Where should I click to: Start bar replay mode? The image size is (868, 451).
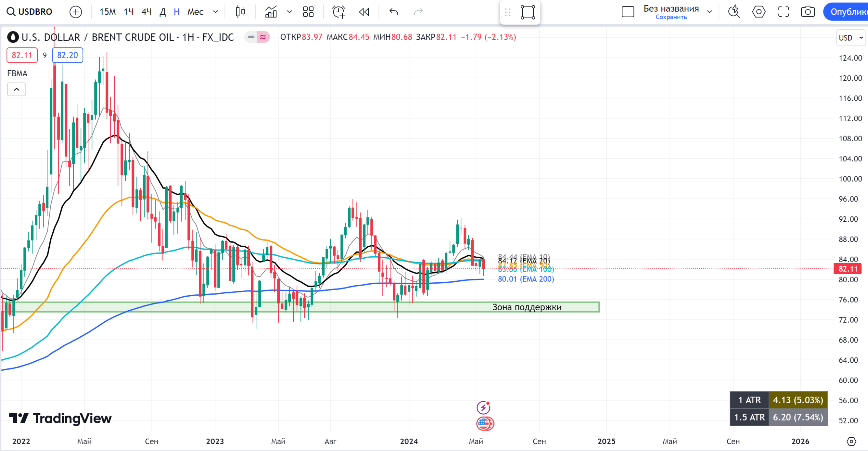click(x=364, y=12)
